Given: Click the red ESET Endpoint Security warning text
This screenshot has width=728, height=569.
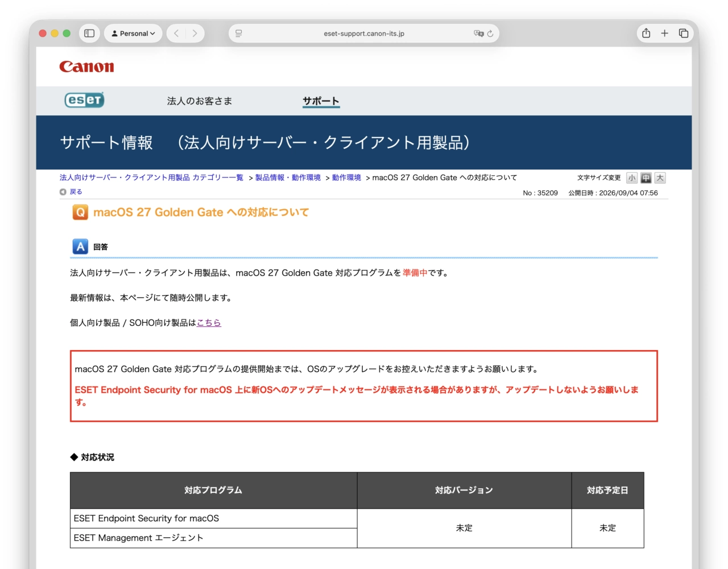Looking at the screenshot, I should point(357,396).
